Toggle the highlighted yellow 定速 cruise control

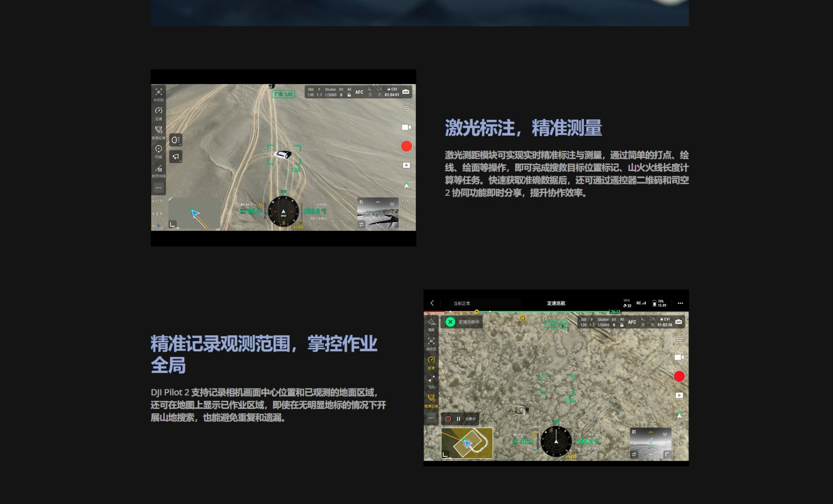pos(431,361)
